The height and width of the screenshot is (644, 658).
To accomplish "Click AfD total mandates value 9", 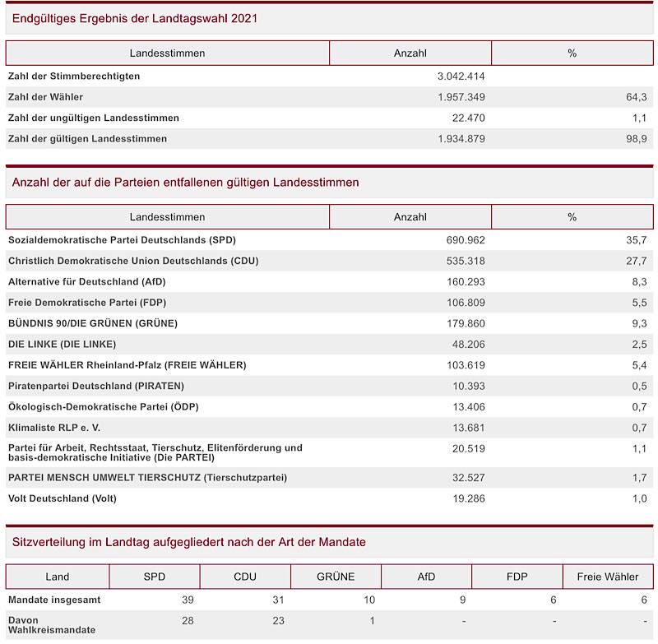I will click(x=462, y=600).
